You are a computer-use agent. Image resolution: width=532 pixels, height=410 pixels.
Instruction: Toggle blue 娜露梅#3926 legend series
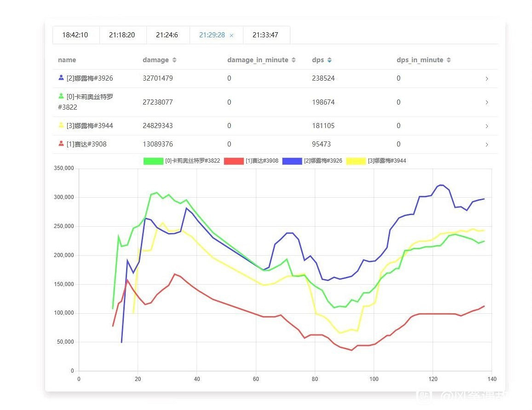pyautogui.click(x=292, y=161)
